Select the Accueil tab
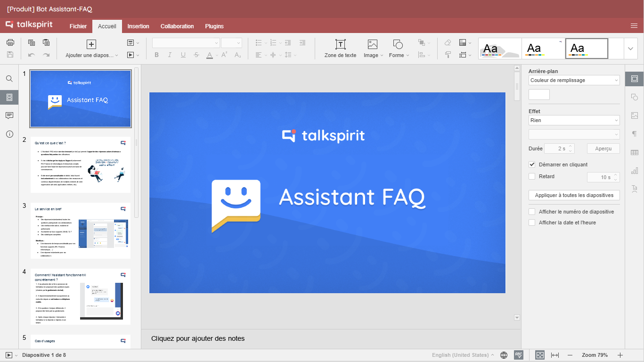644x362 pixels. click(x=107, y=26)
